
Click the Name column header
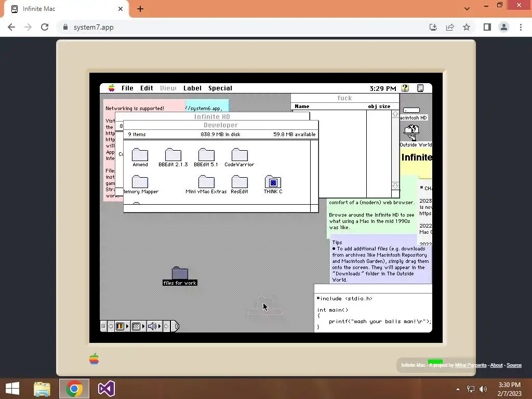point(302,106)
